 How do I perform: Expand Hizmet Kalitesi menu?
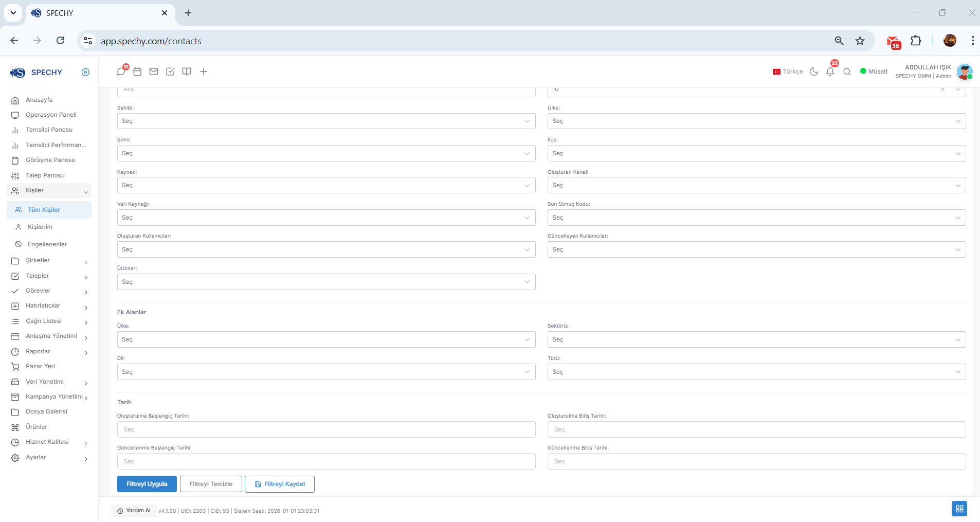49,442
